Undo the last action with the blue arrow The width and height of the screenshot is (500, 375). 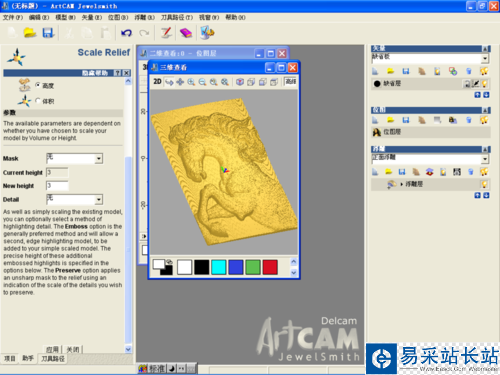126,33
